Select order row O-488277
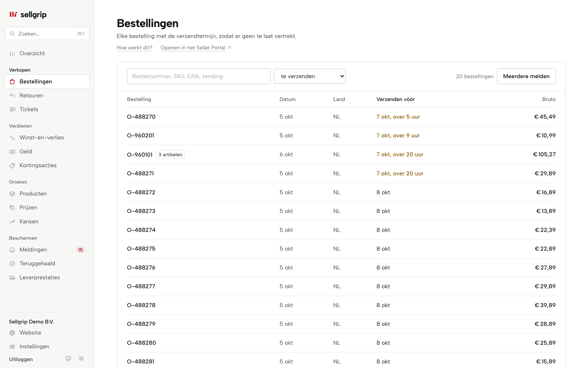Screen dimensions: 588x368 click(341, 286)
